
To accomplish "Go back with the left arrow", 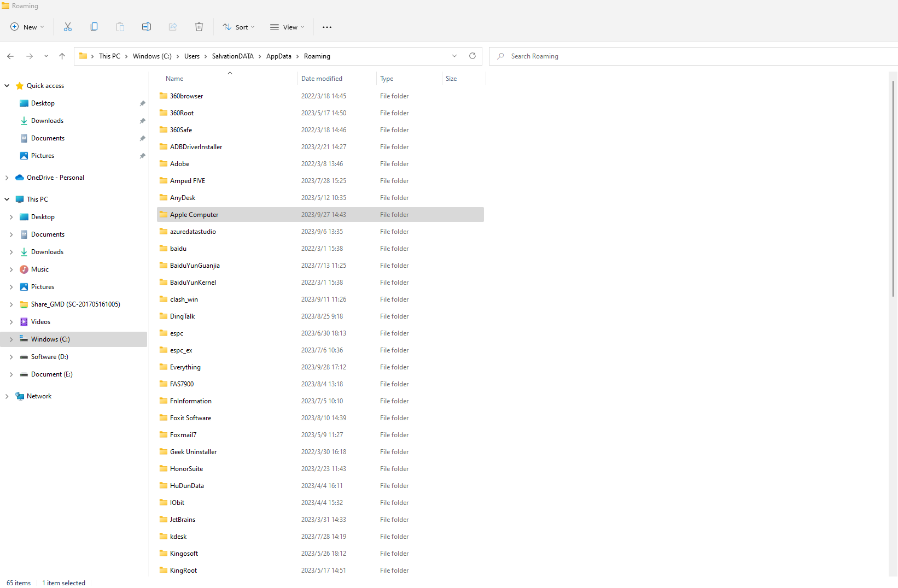I will click(x=10, y=56).
